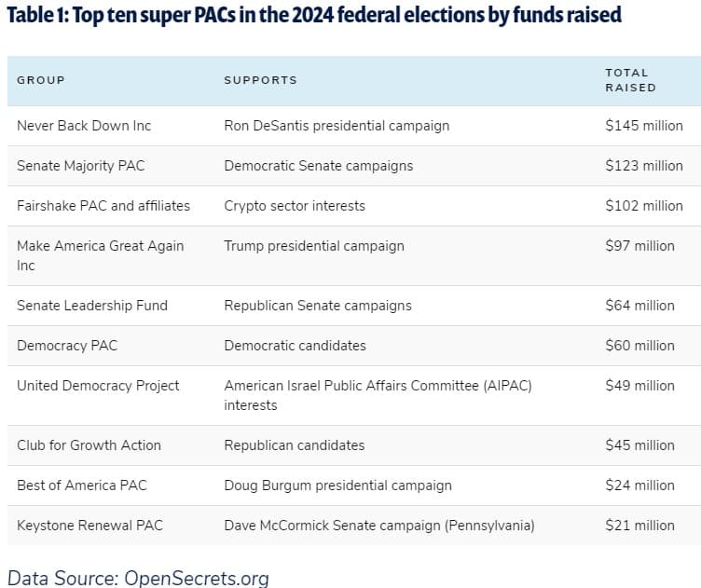Select the Club for Growth Action cell

tap(89, 445)
